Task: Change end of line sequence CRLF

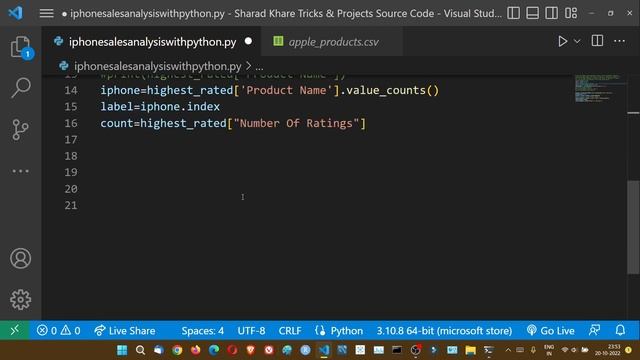Action: pos(290,331)
